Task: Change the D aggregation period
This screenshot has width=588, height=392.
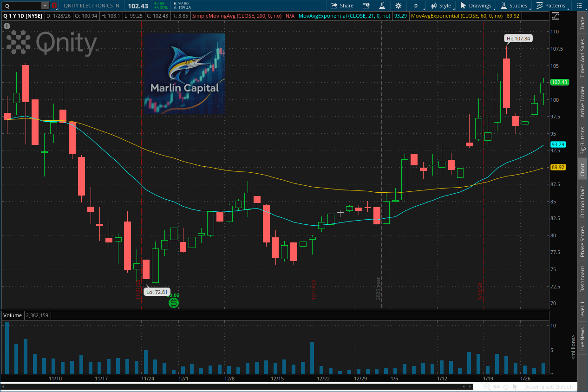Action: coord(416,6)
